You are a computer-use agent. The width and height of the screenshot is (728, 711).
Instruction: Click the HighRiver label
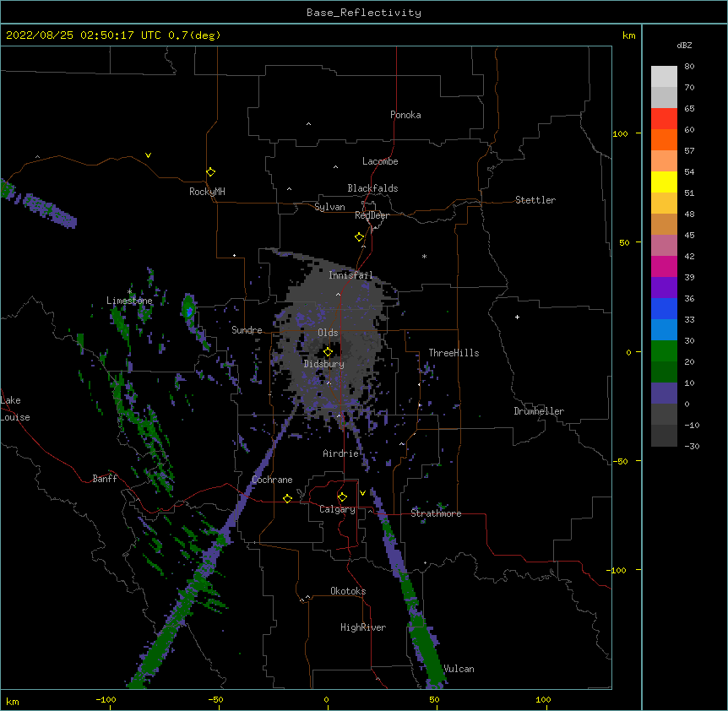(363, 627)
